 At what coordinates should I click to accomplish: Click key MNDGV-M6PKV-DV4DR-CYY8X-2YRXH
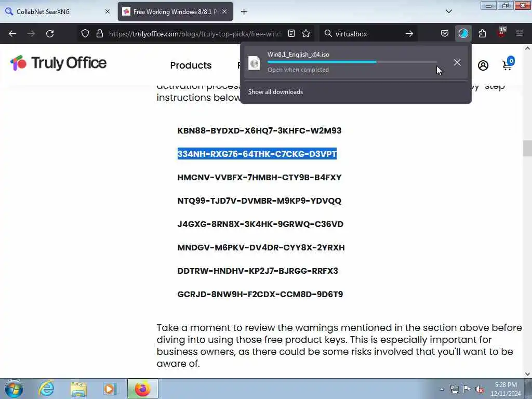[x=261, y=248]
